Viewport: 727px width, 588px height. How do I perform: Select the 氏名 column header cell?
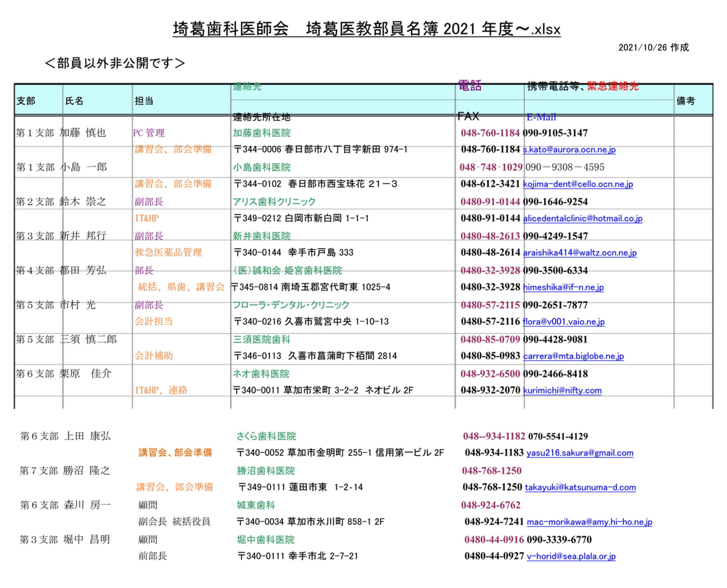coord(75,101)
